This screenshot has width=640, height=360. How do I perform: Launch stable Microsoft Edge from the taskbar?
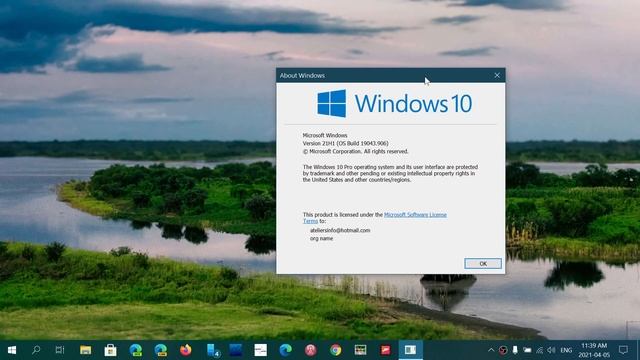[286, 350]
